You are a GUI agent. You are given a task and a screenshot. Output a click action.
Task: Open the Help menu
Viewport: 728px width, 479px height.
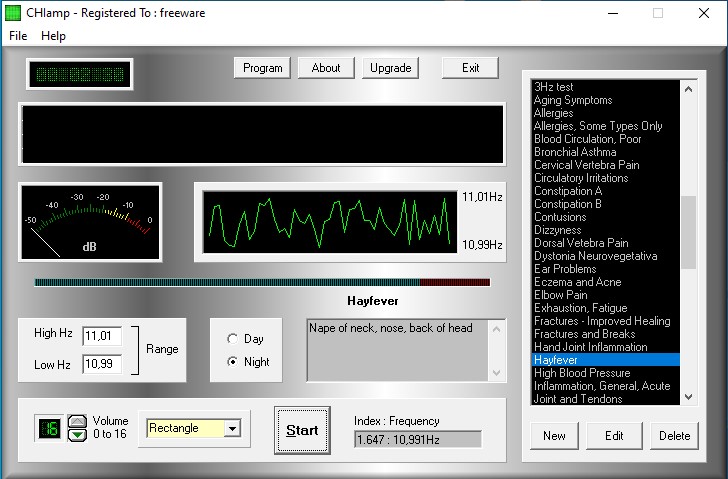pos(53,36)
